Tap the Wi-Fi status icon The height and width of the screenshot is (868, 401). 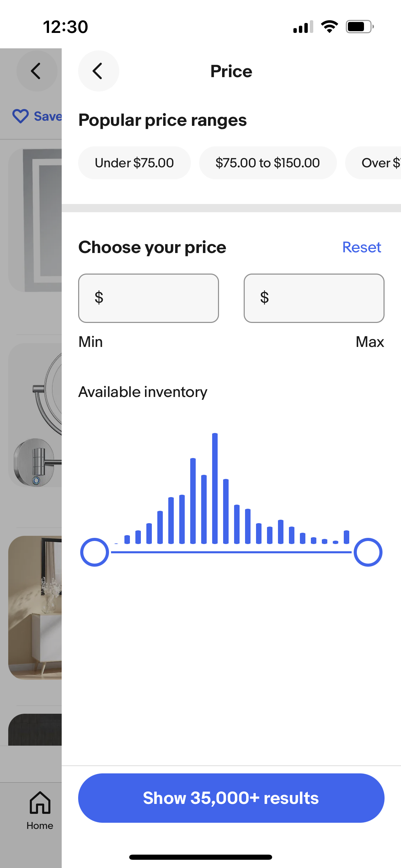tap(329, 27)
